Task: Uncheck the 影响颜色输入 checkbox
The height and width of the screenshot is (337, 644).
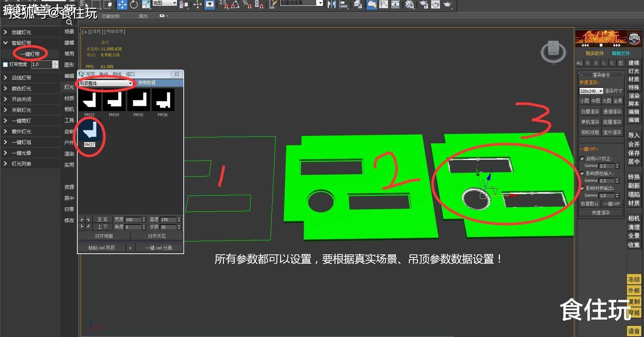Action: click(582, 173)
